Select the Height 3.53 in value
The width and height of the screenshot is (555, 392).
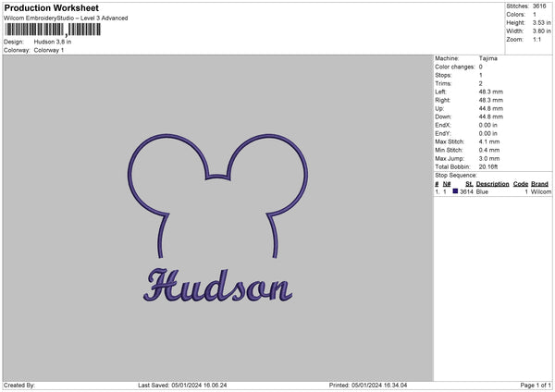pos(541,22)
